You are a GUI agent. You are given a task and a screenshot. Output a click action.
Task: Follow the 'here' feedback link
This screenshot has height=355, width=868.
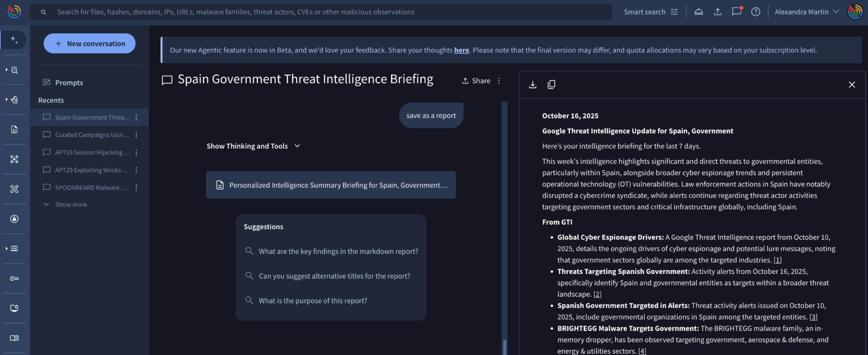(461, 50)
